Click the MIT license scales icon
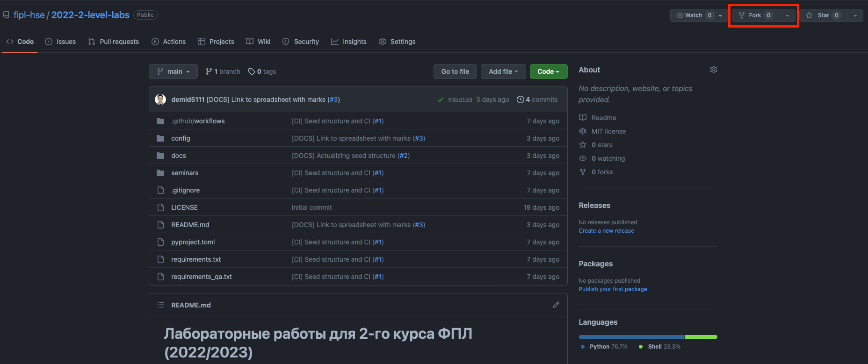 coord(583,131)
